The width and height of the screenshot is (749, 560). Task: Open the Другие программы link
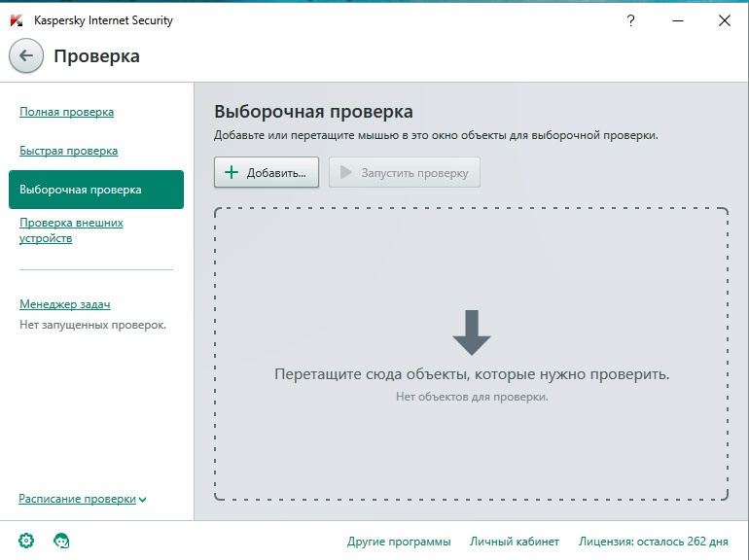[399, 542]
